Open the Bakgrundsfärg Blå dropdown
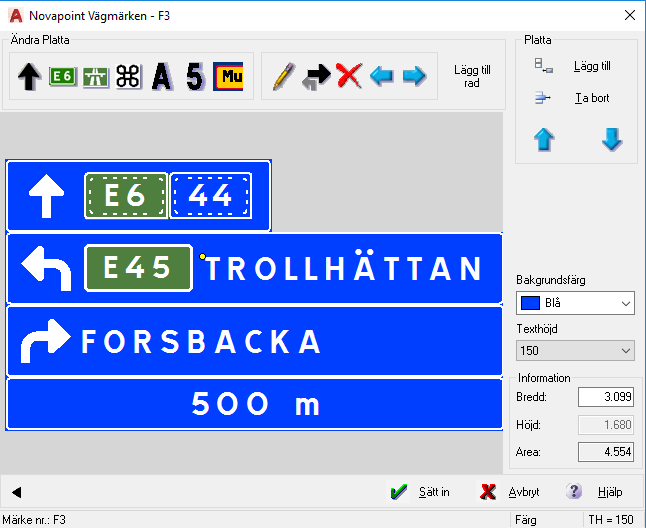 click(x=575, y=303)
